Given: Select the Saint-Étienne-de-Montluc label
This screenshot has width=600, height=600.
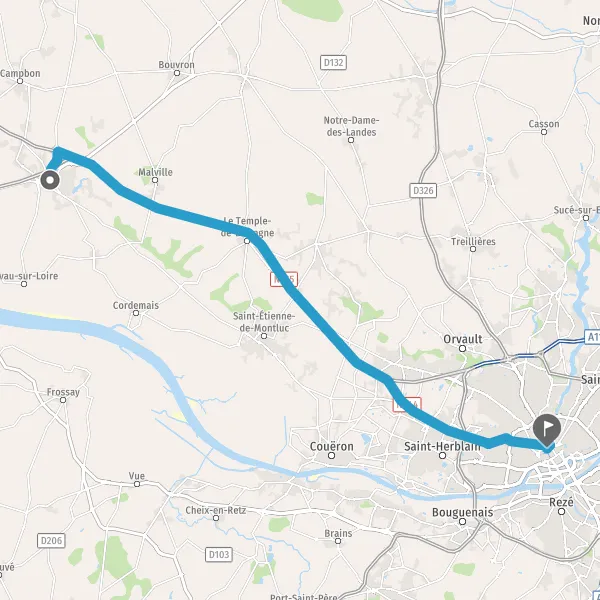Looking at the screenshot, I should click(264, 322).
